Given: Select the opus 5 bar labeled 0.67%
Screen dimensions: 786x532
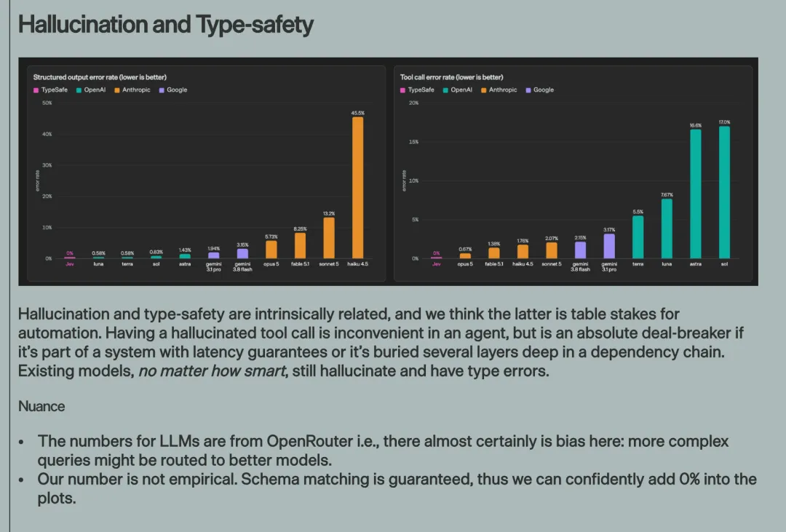Looking at the screenshot, I should point(465,255).
